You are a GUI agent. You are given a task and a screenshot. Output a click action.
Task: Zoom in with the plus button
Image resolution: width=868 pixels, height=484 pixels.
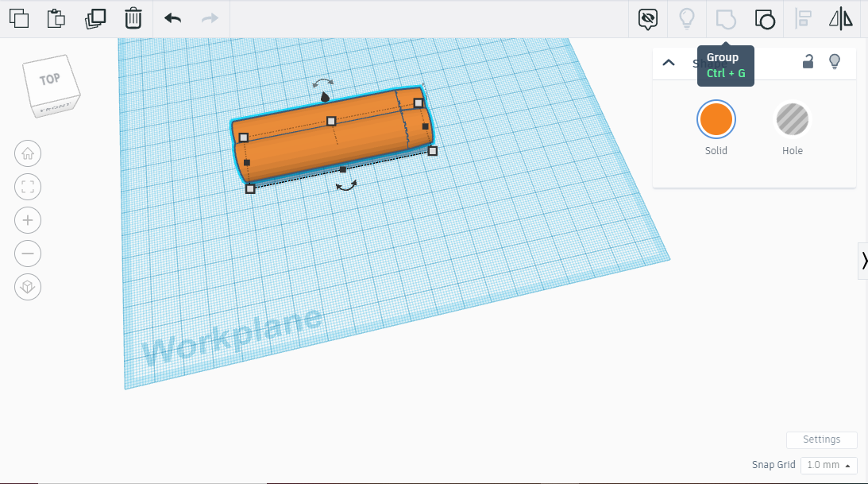coord(28,220)
